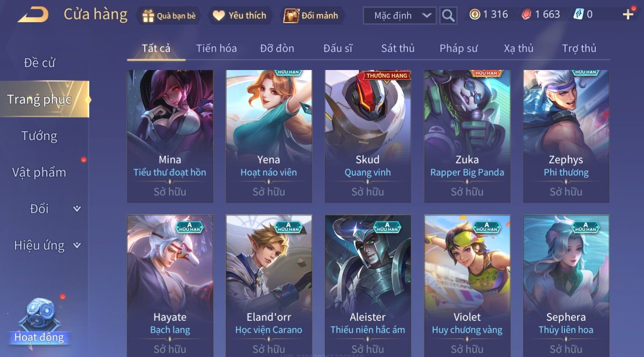This screenshot has height=357, width=644.
Task: Open the Mặc định sort dropdown
Action: pyautogui.click(x=399, y=16)
